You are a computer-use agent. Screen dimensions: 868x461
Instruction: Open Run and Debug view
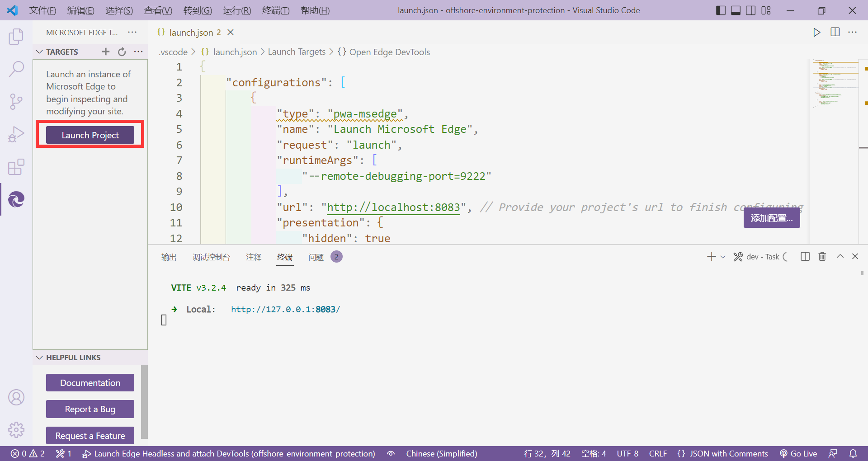click(x=16, y=134)
